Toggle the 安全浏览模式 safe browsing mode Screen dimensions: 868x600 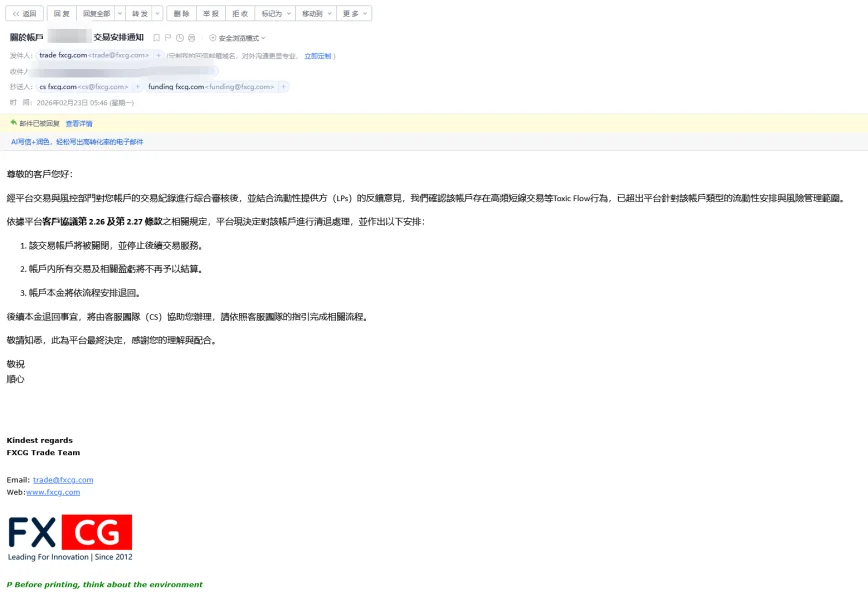tap(237, 38)
